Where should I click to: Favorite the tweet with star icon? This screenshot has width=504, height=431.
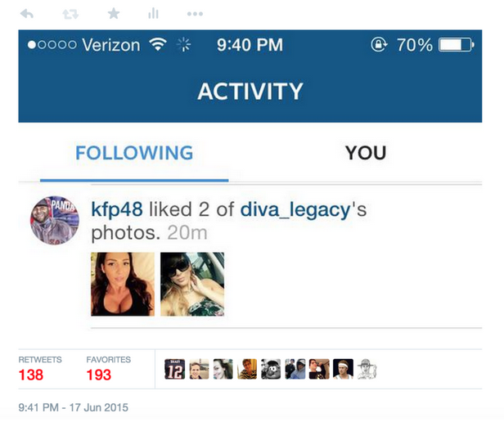114,14
